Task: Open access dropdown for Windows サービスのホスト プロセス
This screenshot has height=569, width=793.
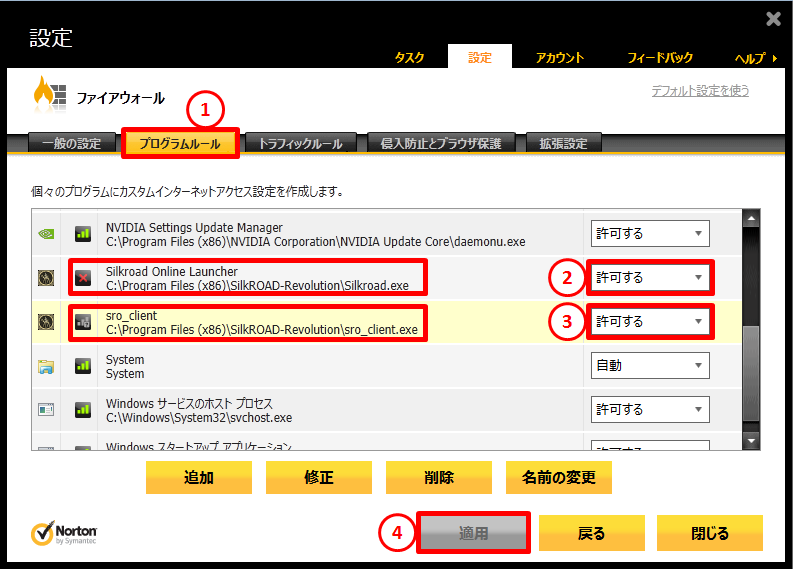Action: (x=650, y=410)
